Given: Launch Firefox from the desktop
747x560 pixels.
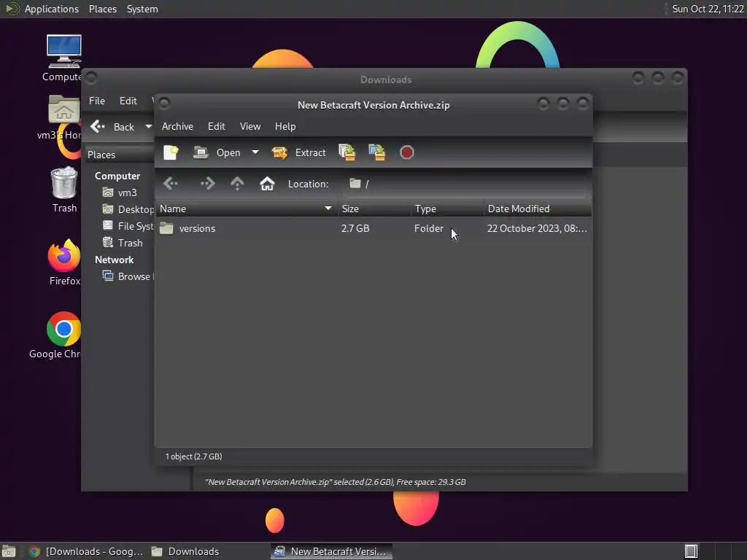Looking at the screenshot, I should tap(64, 262).
